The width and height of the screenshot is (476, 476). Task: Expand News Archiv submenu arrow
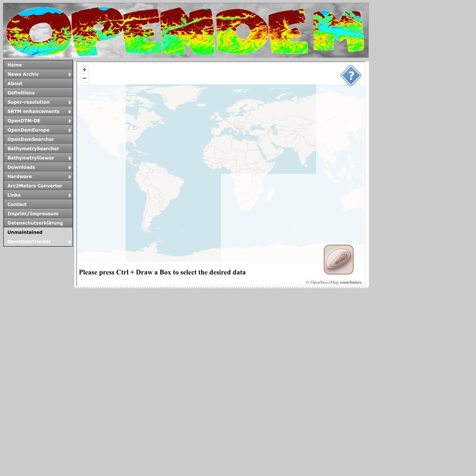(x=70, y=74)
